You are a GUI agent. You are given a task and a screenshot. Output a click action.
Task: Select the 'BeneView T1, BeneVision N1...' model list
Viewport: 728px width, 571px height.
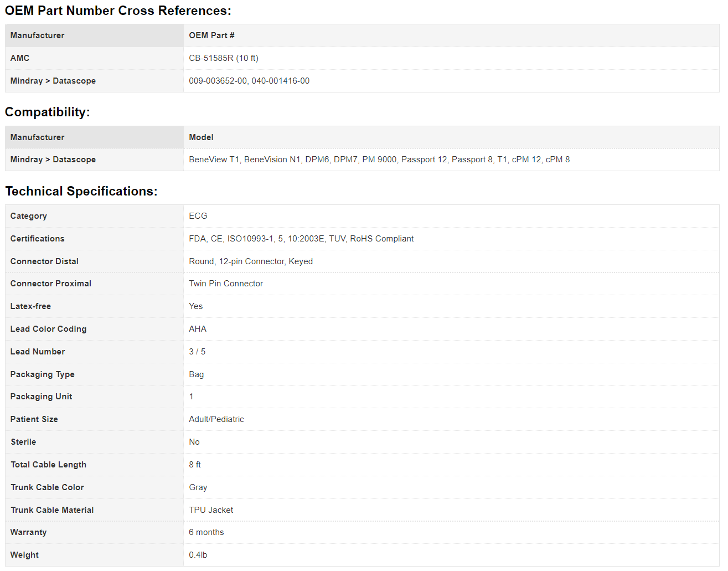point(379,160)
